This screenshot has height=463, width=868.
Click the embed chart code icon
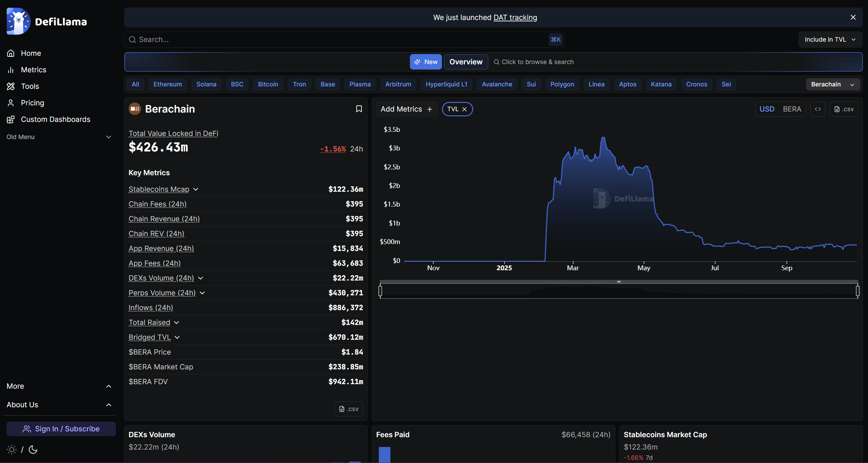click(817, 109)
